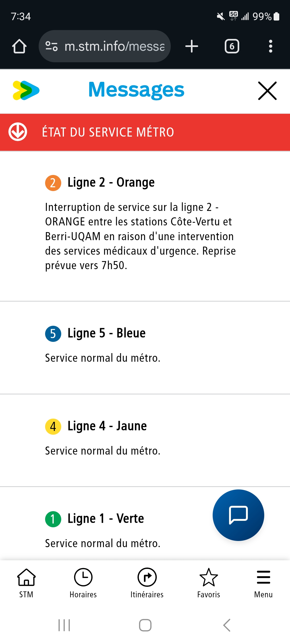Open the Horaires schedules tab

83,583
